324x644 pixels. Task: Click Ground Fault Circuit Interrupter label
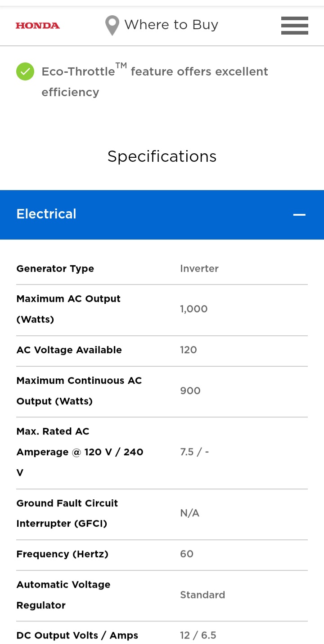[67, 514]
